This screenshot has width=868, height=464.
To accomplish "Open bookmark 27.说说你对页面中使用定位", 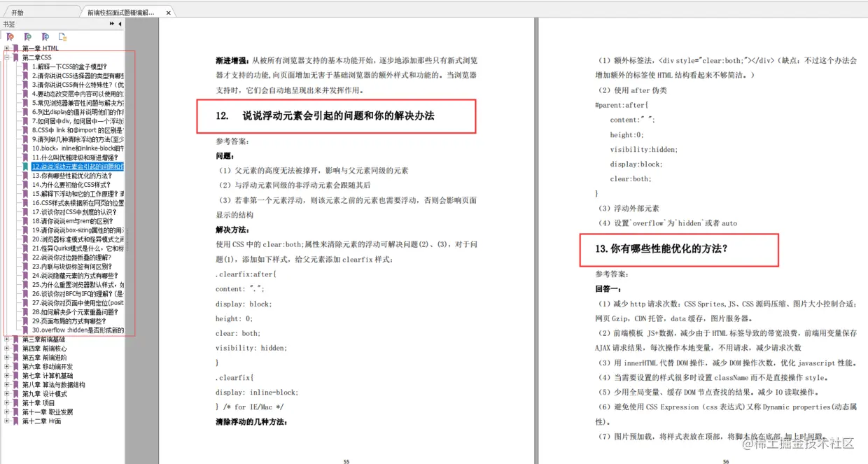I will tap(78, 302).
